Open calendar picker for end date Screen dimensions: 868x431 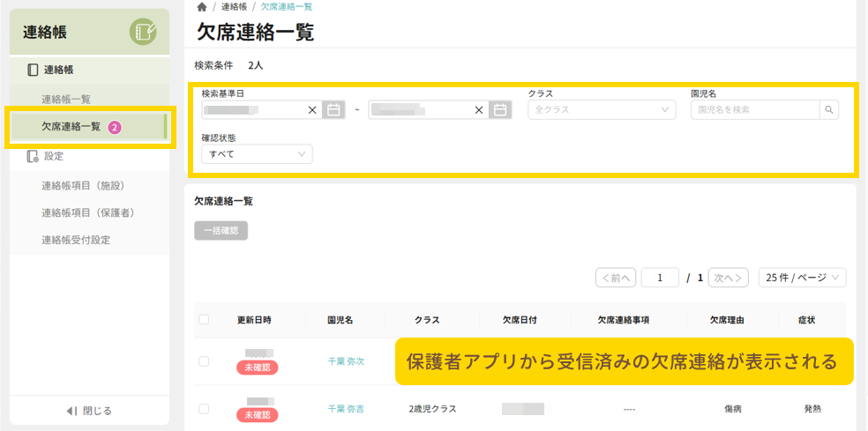500,110
